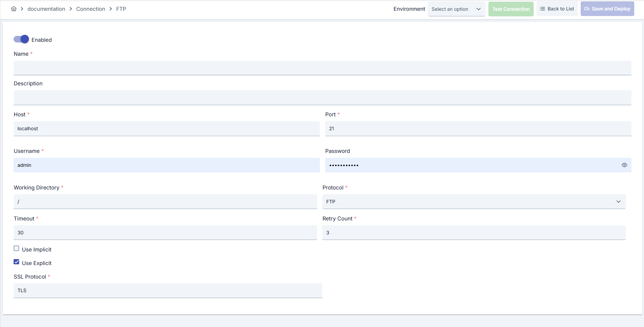Select the FTP breadcrumb item
This screenshot has width=644, height=327.
click(121, 9)
